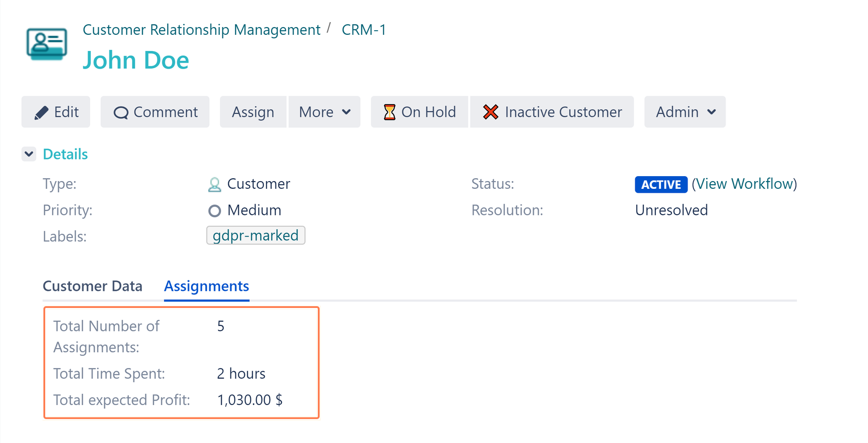The height and width of the screenshot is (443, 868).
Task: Switch to the Customer Data tab
Action: [x=92, y=286]
